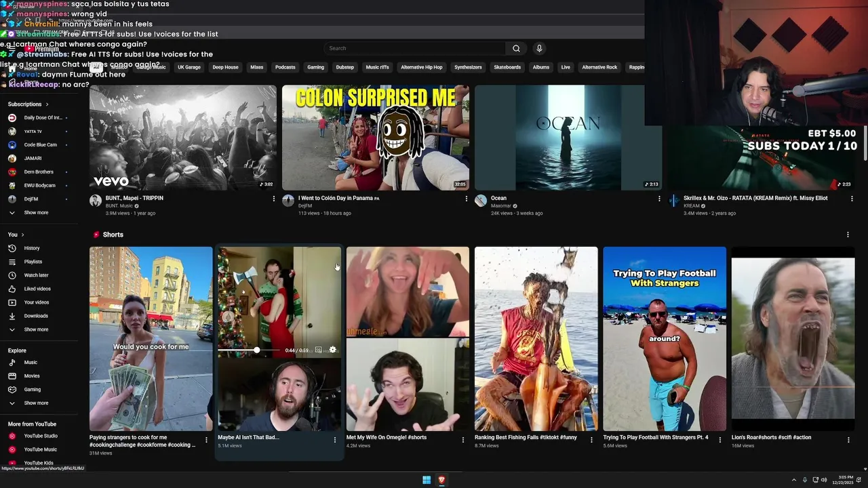Open the You section heading
This screenshot has width=868, height=488.
click(16, 235)
